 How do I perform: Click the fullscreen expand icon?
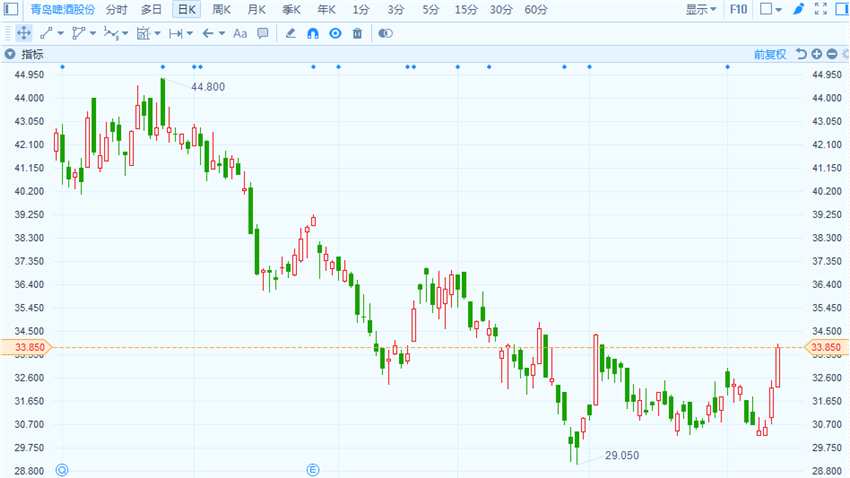821,9
